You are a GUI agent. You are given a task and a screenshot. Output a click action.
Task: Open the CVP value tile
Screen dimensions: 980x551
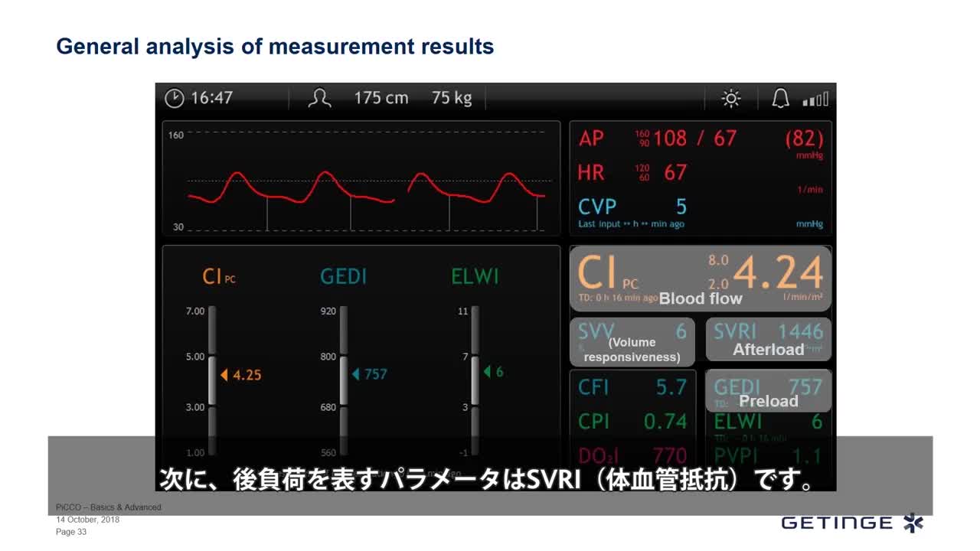tap(701, 212)
